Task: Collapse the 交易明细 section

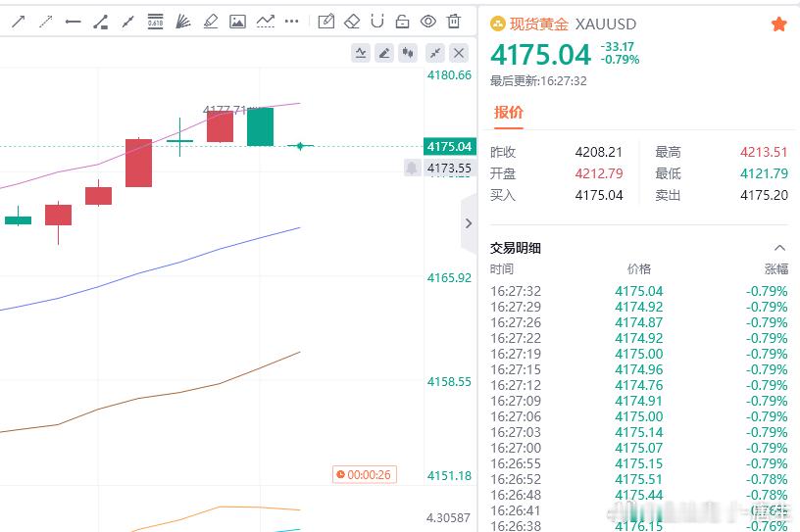Action: [779, 248]
